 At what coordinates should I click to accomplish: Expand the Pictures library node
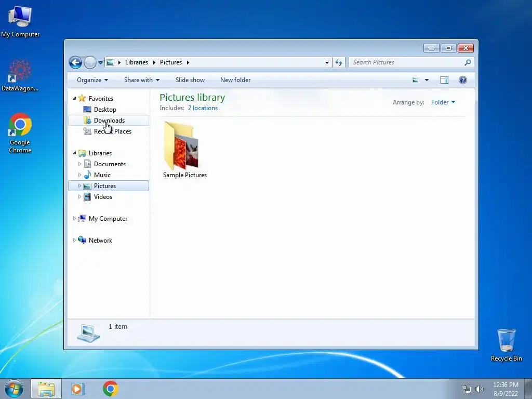point(79,186)
